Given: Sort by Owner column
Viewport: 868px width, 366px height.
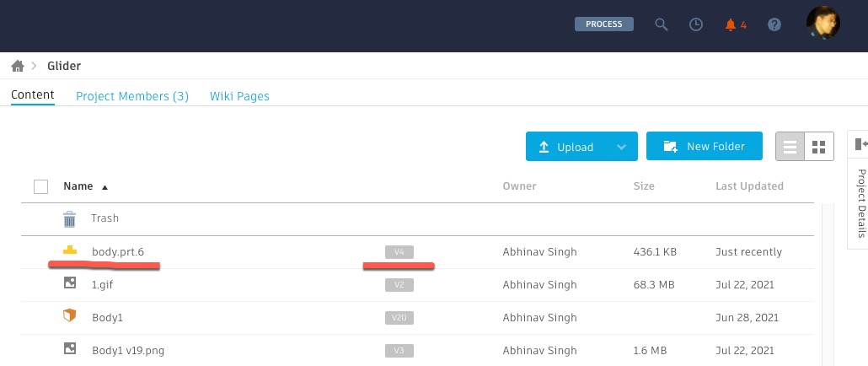Looking at the screenshot, I should point(519,186).
